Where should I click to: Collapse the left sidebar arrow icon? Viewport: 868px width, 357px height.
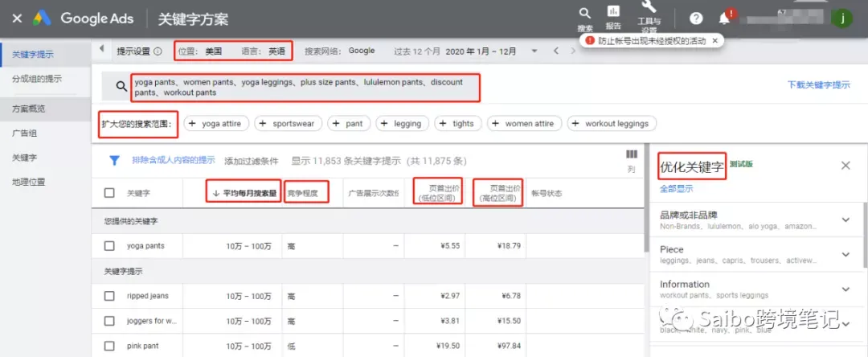102,49
